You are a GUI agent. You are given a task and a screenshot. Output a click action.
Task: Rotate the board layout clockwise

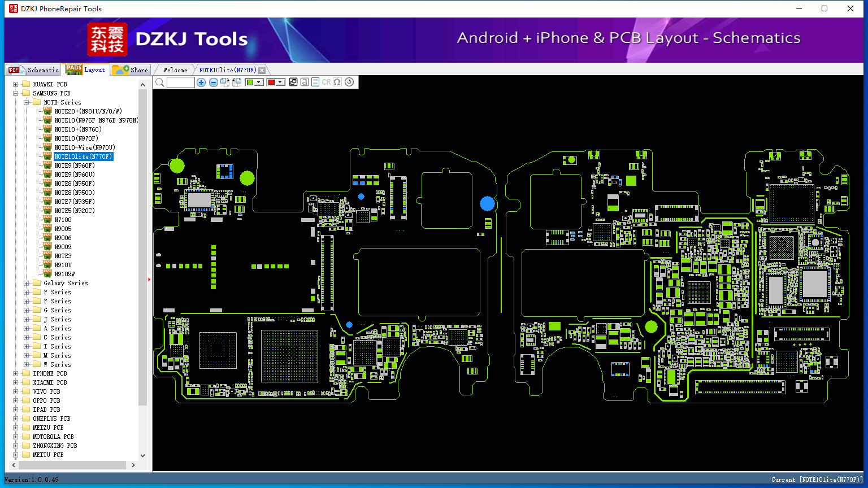(x=225, y=82)
